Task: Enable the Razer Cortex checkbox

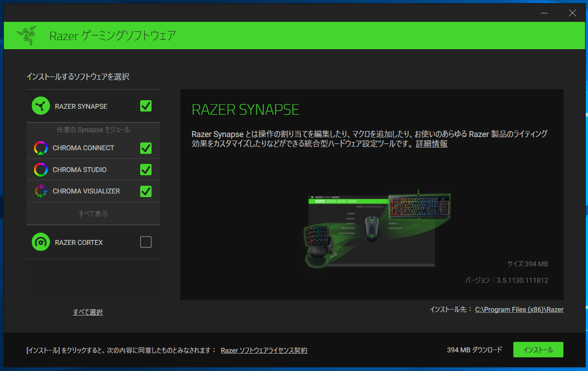Action: 146,242
